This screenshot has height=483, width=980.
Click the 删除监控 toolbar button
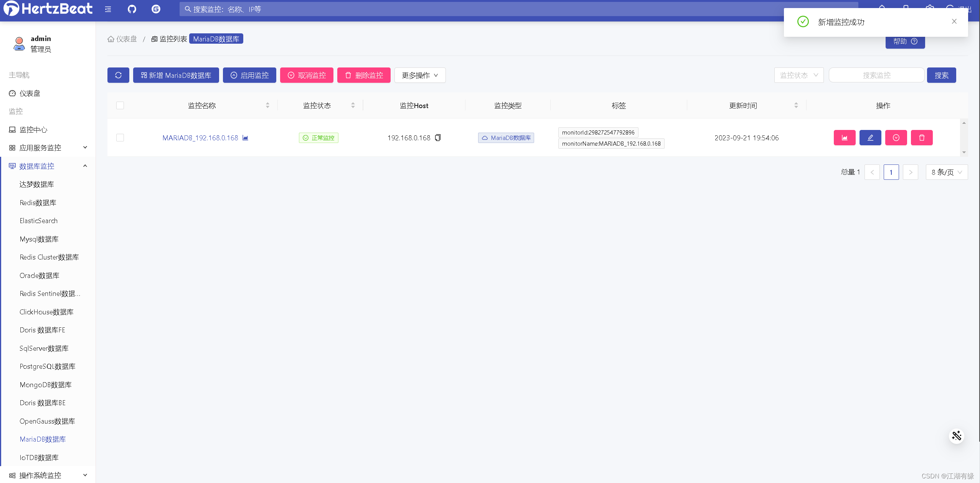click(364, 75)
